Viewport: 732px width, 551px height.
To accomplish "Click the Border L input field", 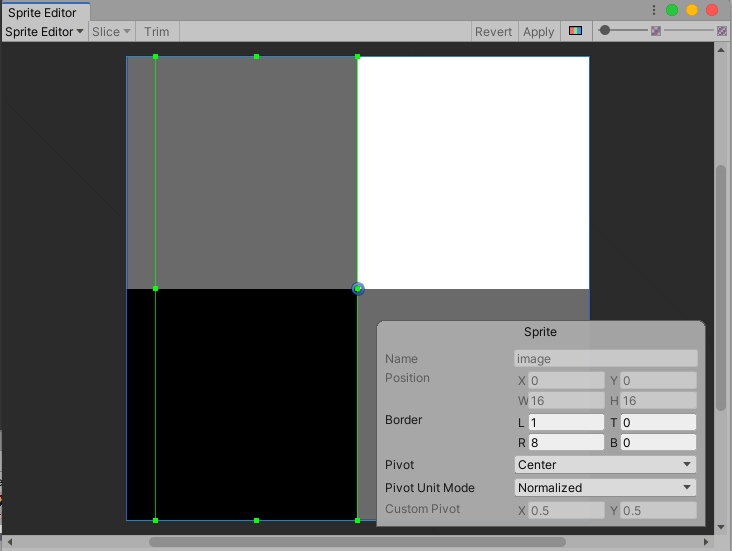I will pyautogui.click(x=566, y=423).
